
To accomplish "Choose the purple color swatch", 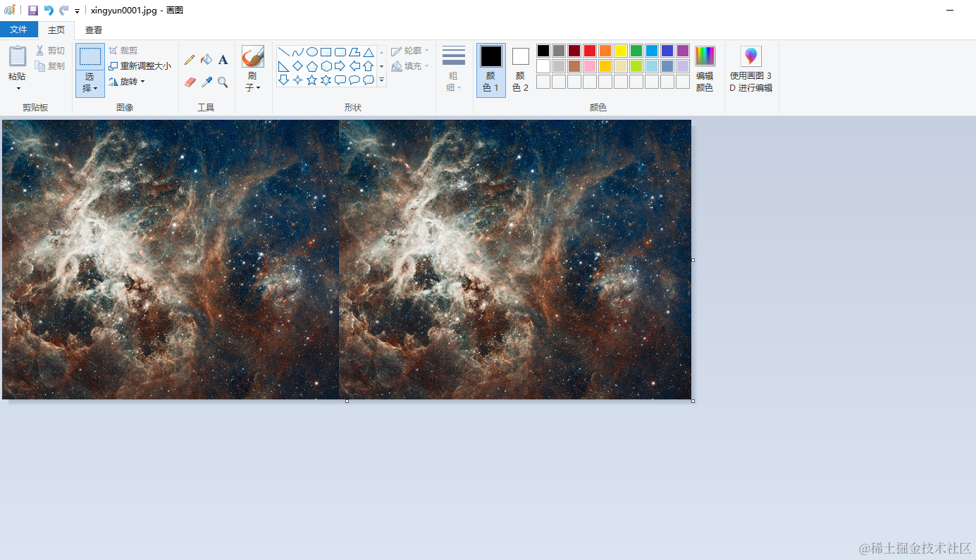I will tap(683, 51).
